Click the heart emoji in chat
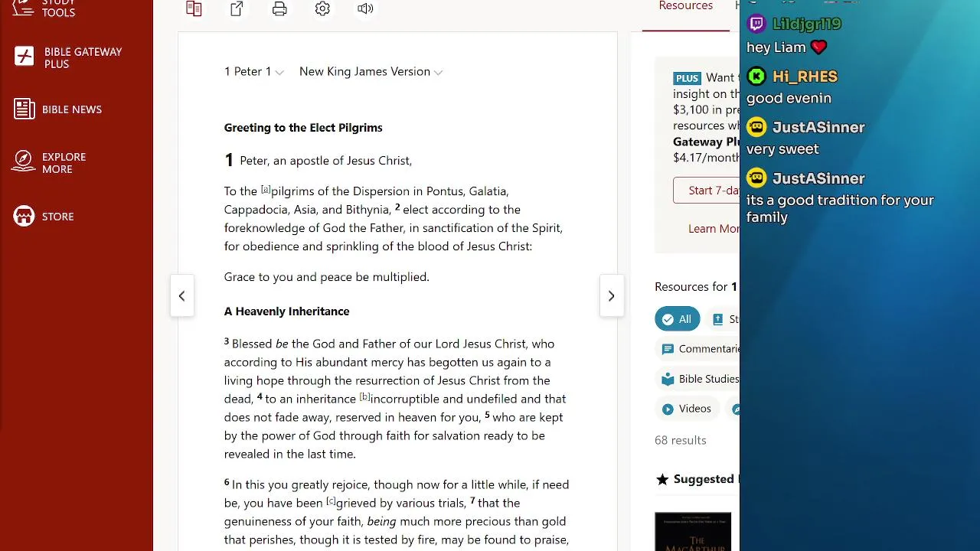 click(x=818, y=47)
